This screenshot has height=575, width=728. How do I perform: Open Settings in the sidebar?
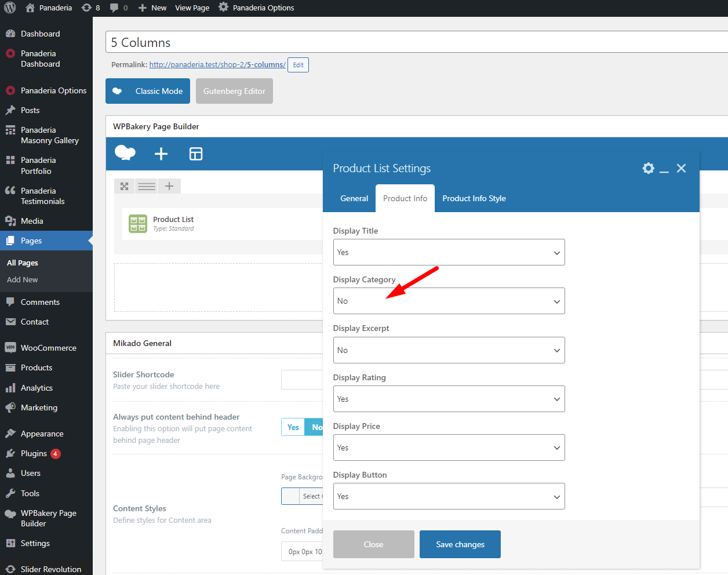[x=46, y=543]
